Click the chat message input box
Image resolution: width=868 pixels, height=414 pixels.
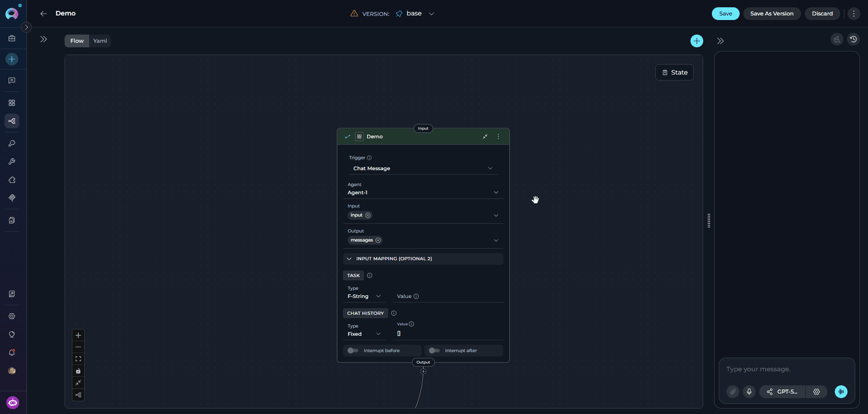pos(787,369)
